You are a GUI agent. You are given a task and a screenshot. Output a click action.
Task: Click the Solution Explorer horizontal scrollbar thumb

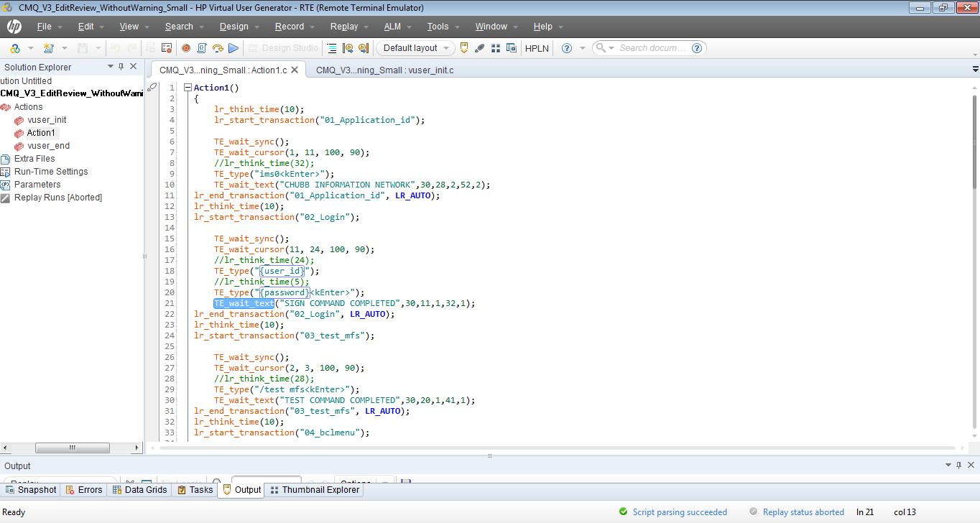pyautogui.click(x=73, y=448)
